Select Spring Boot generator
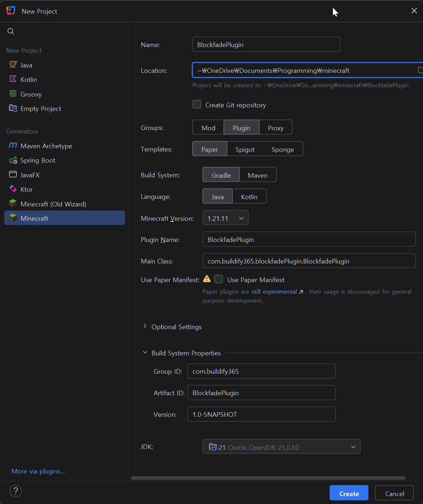The width and height of the screenshot is (423, 504). point(65,160)
